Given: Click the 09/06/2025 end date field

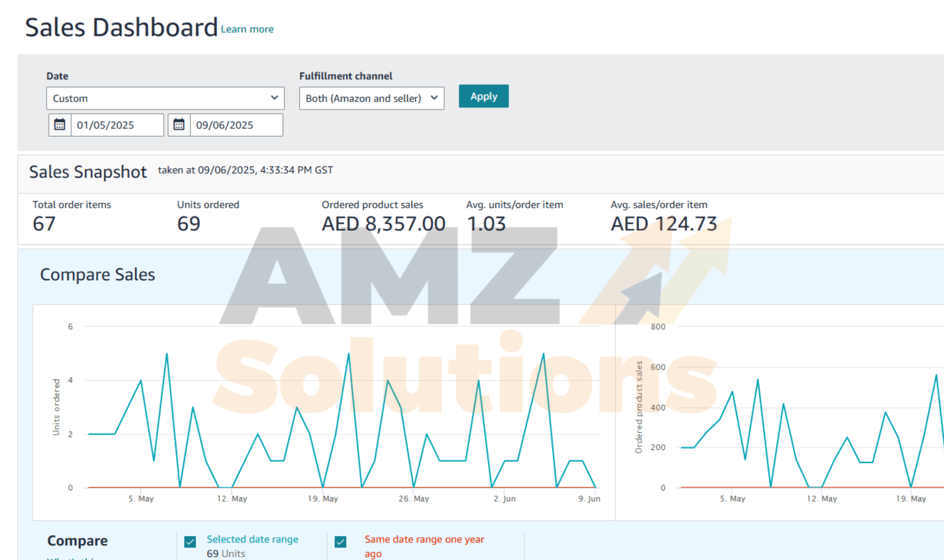Looking at the screenshot, I should 236,125.
